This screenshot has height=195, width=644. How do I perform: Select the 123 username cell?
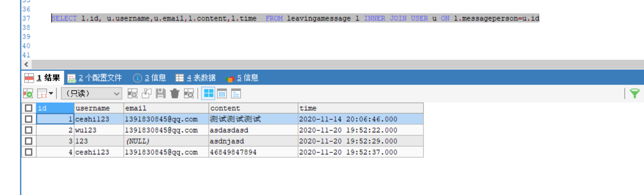[x=99, y=141]
